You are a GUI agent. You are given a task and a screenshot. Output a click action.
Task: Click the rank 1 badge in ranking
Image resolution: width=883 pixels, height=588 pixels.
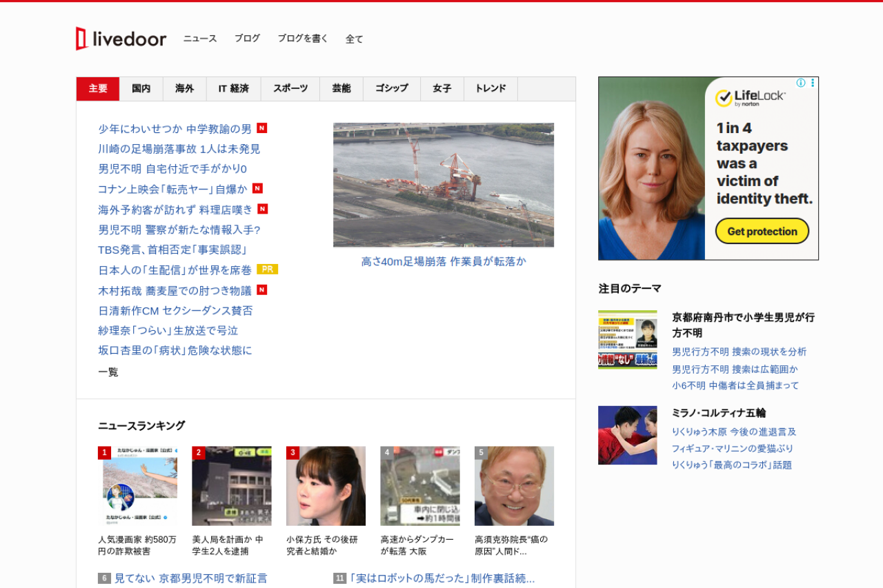104,453
